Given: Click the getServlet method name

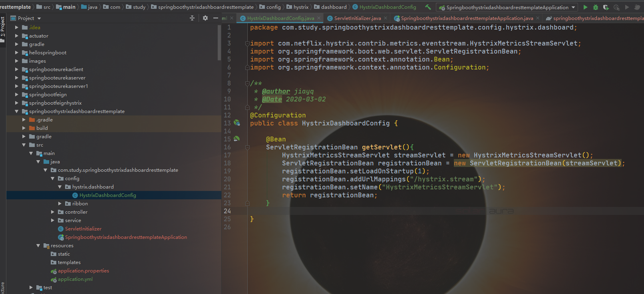Looking at the screenshot, I should (x=382, y=147).
